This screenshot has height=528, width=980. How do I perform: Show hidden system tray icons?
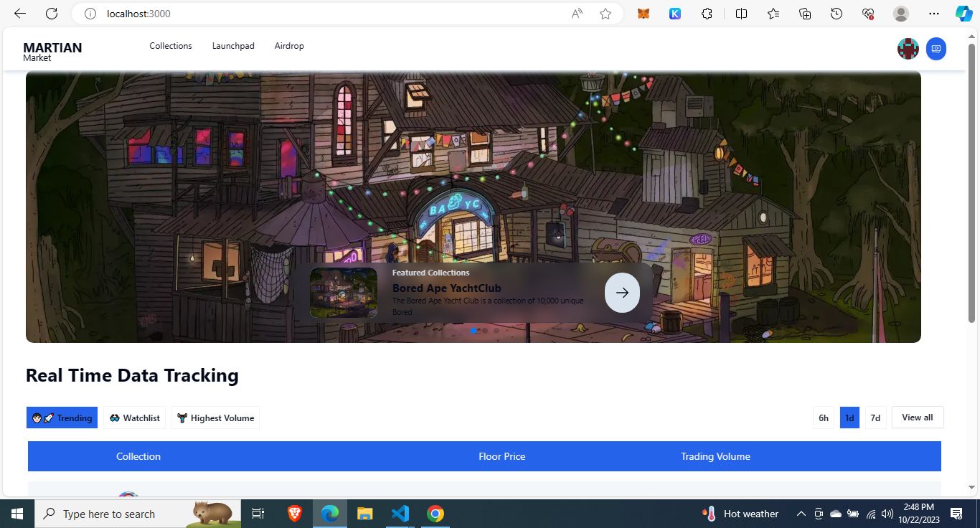801,514
